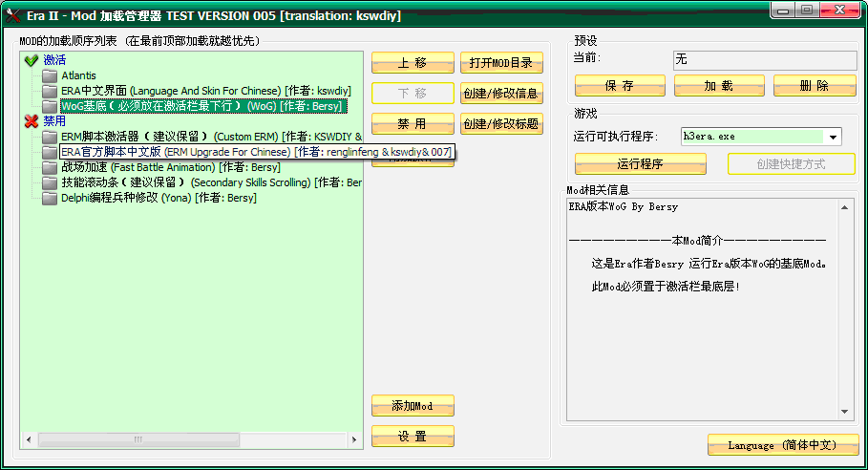Click the 禁用 disable button
Image resolution: width=868 pixels, height=470 pixels.
coord(413,123)
